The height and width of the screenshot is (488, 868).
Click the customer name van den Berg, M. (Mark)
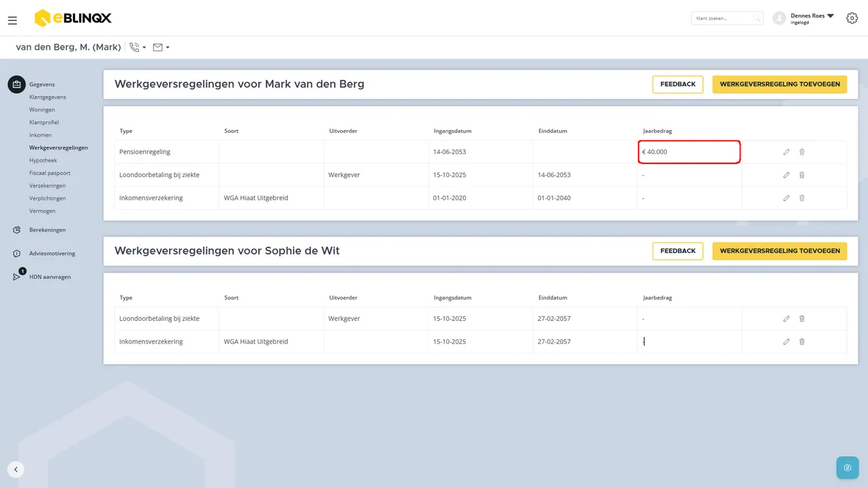point(68,48)
